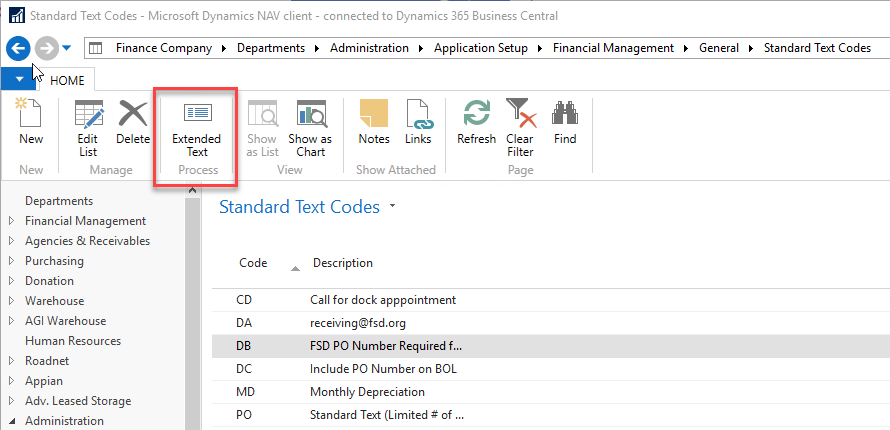Click the grey forward arrow button
The image size is (890, 430).
[x=47, y=49]
